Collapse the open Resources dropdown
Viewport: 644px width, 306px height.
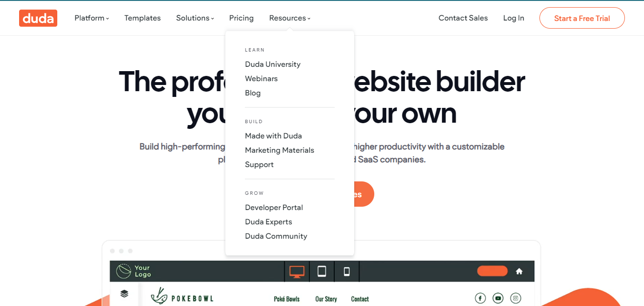pos(289,18)
